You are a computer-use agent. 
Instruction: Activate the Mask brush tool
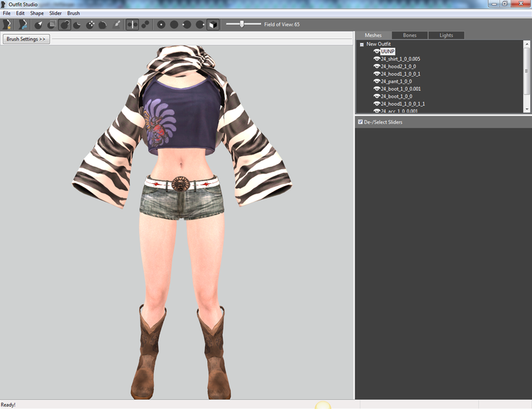tap(52, 24)
